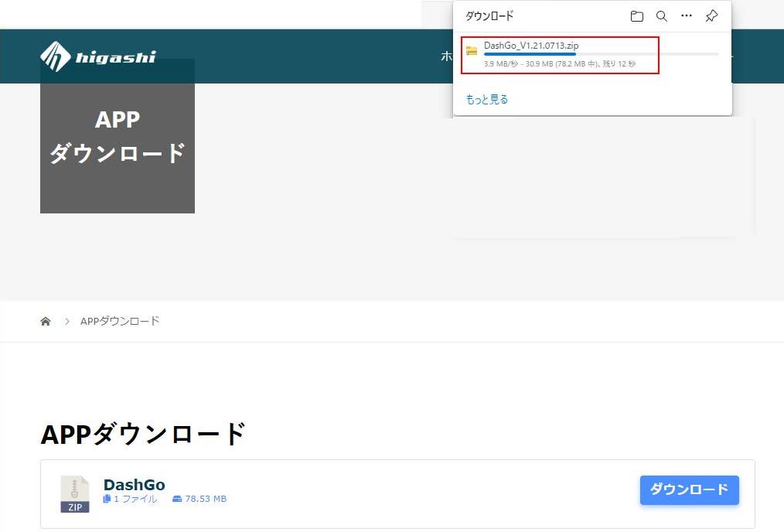Pin the downloads panel
Viewport: 784px width, 532px height.
711,16
